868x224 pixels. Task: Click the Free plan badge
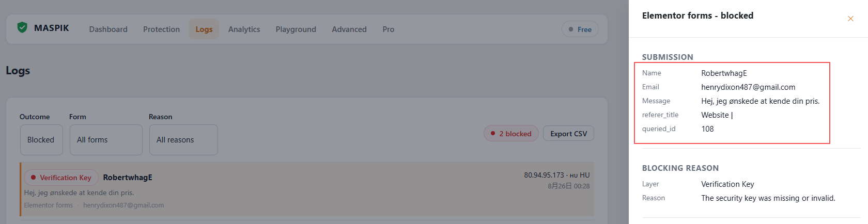580,29
